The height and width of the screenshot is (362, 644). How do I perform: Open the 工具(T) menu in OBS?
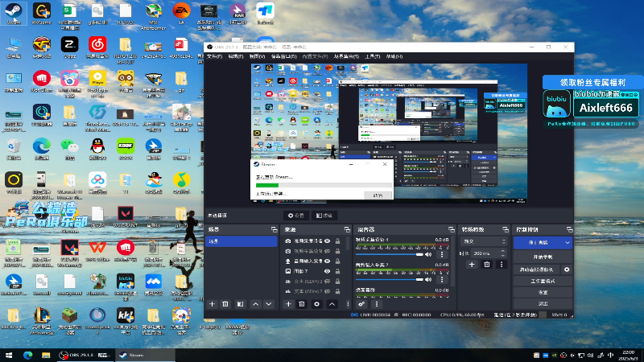[372, 56]
